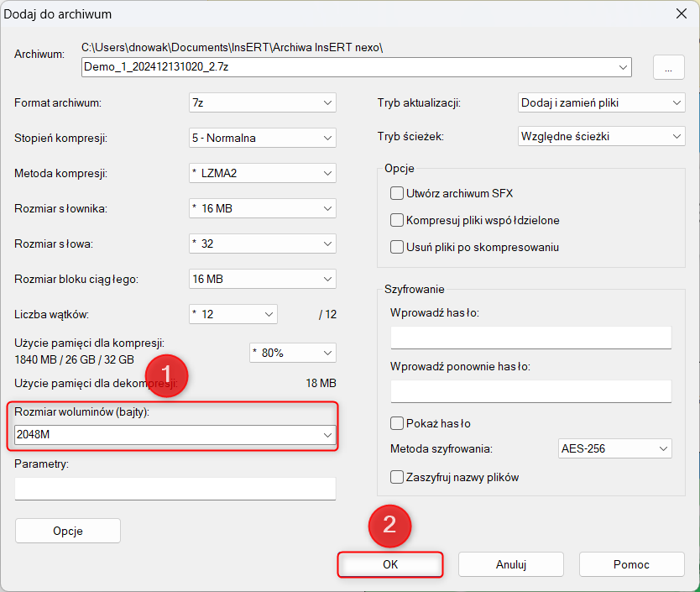700x592 pixels.
Task: Click the archive name combo box field
Action: click(x=356, y=67)
